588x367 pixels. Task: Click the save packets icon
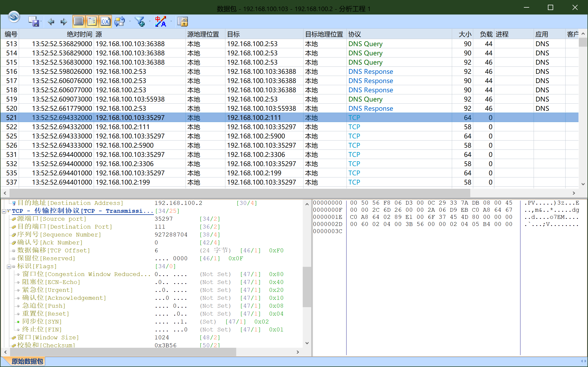point(34,21)
